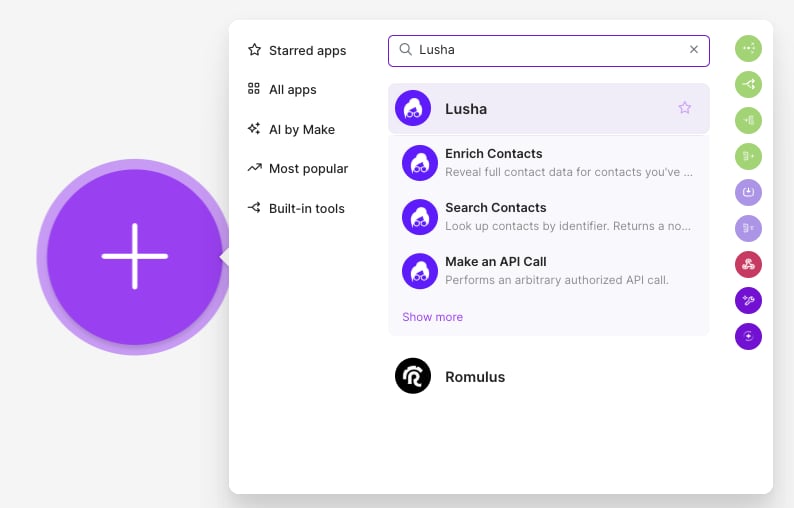Image resolution: width=794 pixels, height=508 pixels.
Task: Click the second light purple shortcut icon
Action: pos(748,228)
